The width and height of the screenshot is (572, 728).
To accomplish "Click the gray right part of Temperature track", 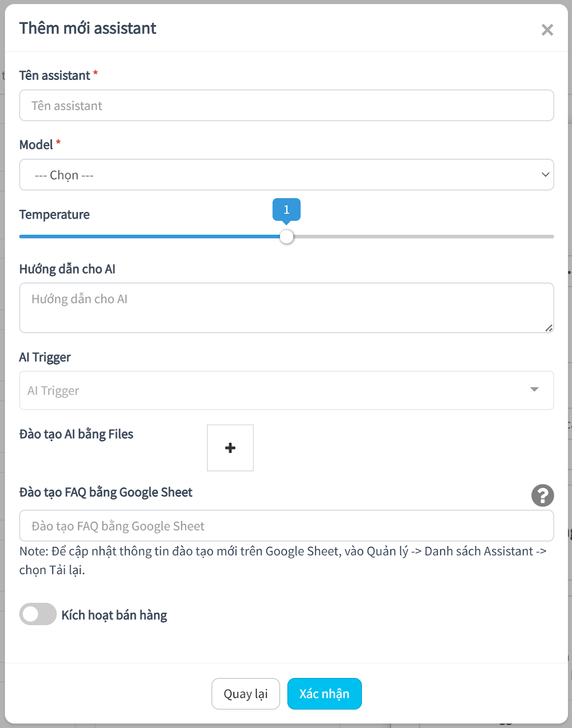I will pos(424,237).
